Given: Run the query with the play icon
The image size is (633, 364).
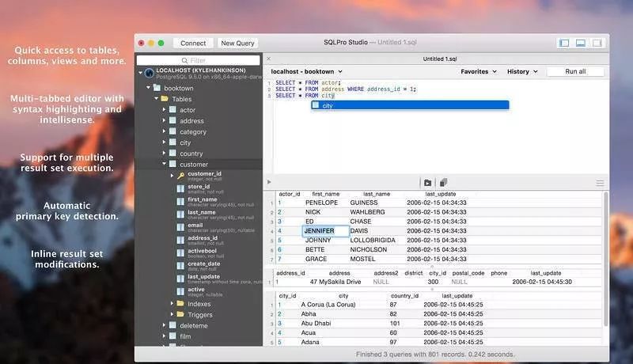Looking at the screenshot, I should tap(269, 182).
